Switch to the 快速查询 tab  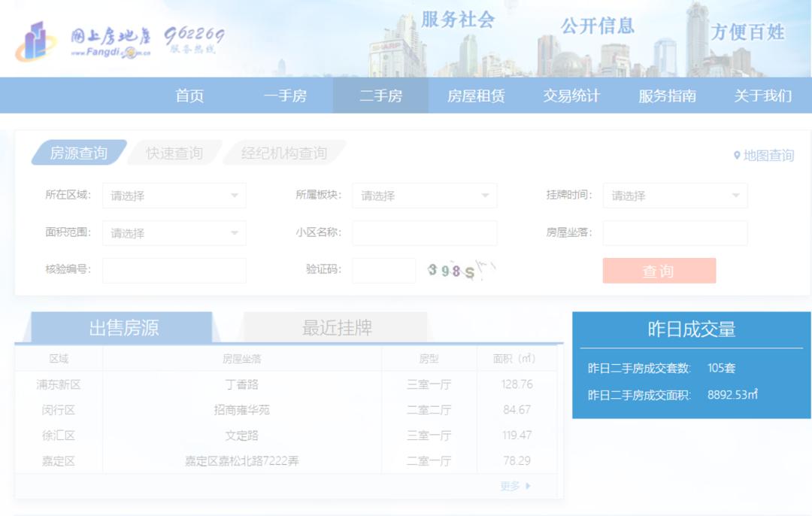[x=174, y=153]
